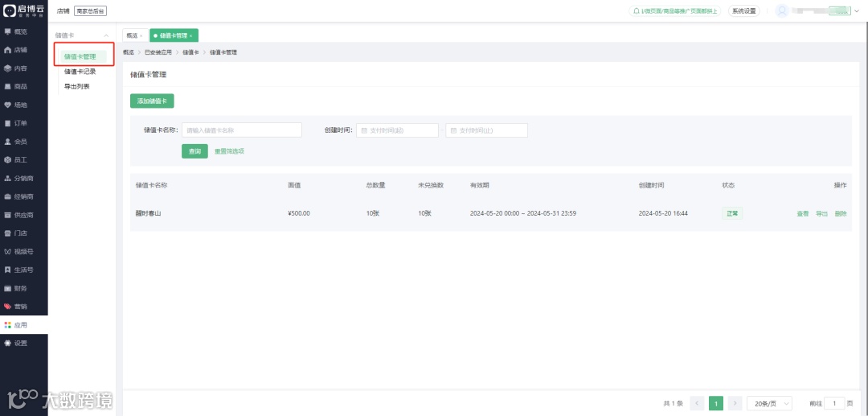Click the 储值卡 breadcrumb
868x416 pixels.
(x=190, y=52)
